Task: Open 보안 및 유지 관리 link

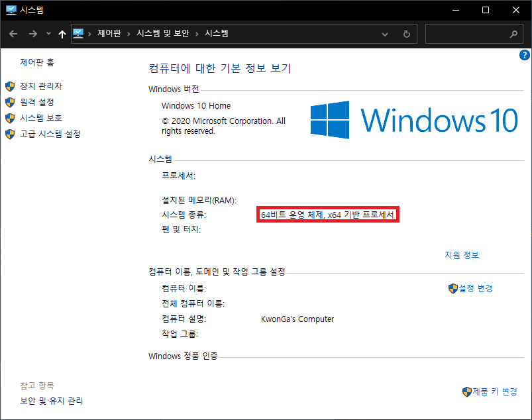Action: [52, 401]
